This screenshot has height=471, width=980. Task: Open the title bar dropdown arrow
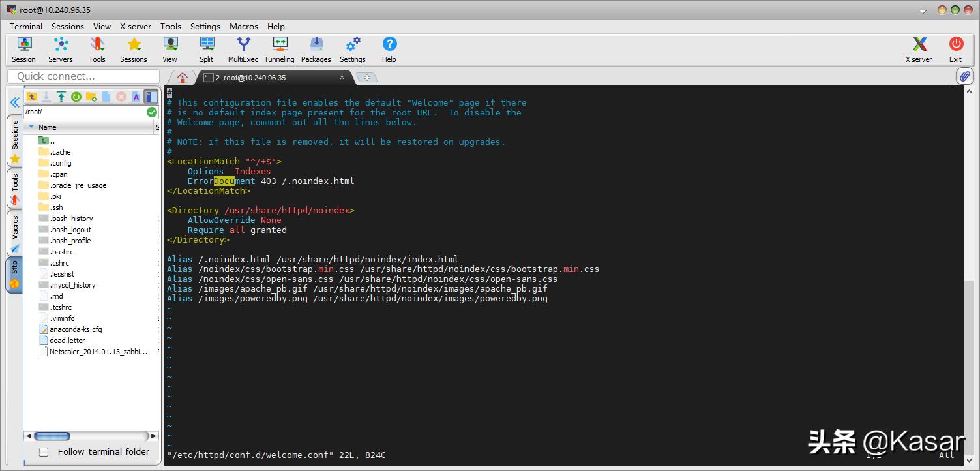coord(922,11)
